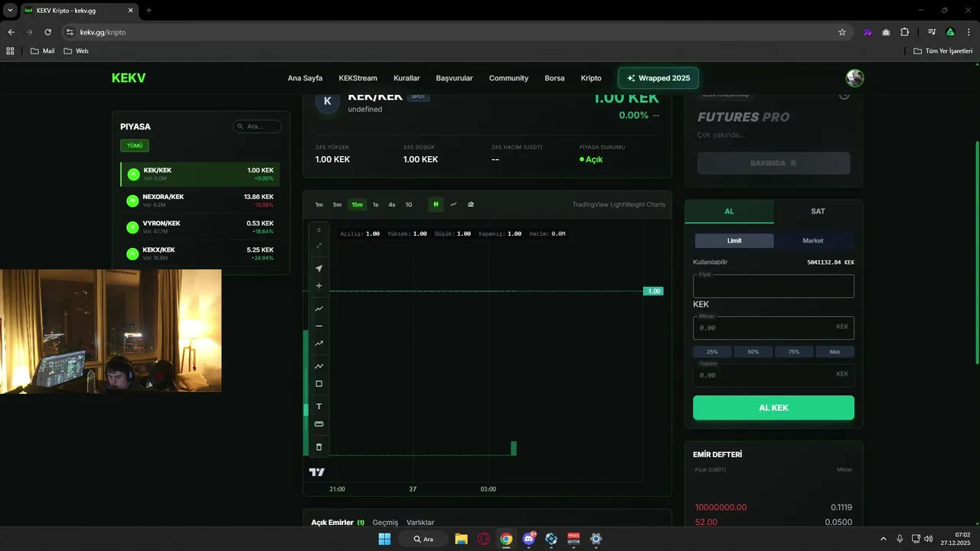Open the Mail bookmarks folder
Viewport: 980px width, 551px height.
click(42, 51)
